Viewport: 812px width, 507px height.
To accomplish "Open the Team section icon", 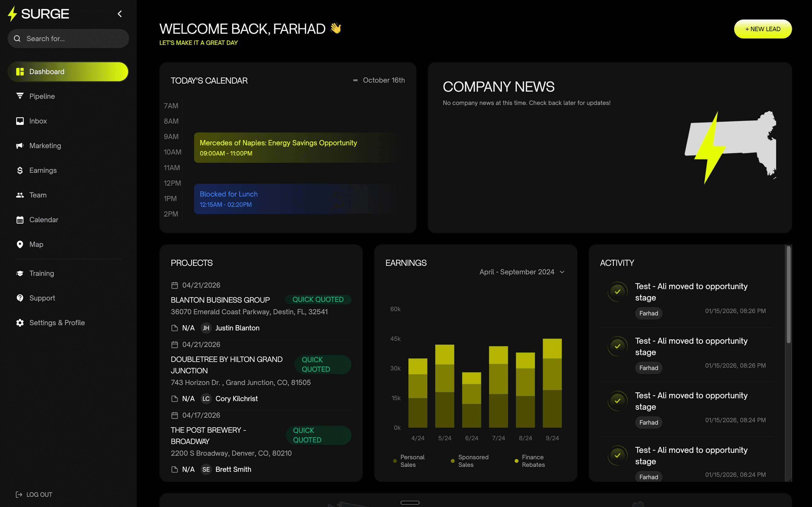I will (20, 195).
